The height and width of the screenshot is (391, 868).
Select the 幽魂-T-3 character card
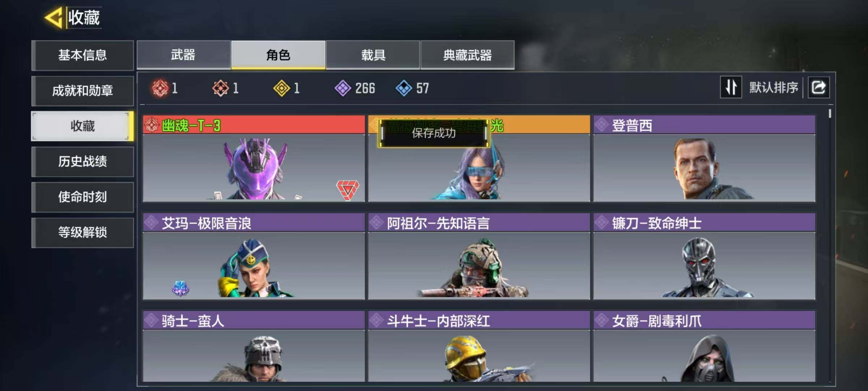click(254, 159)
